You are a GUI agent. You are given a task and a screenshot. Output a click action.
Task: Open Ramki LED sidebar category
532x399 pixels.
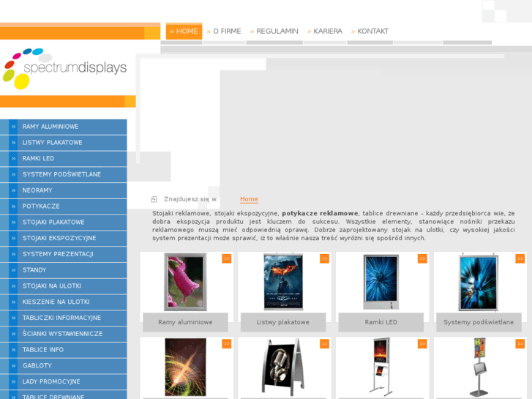(x=64, y=159)
